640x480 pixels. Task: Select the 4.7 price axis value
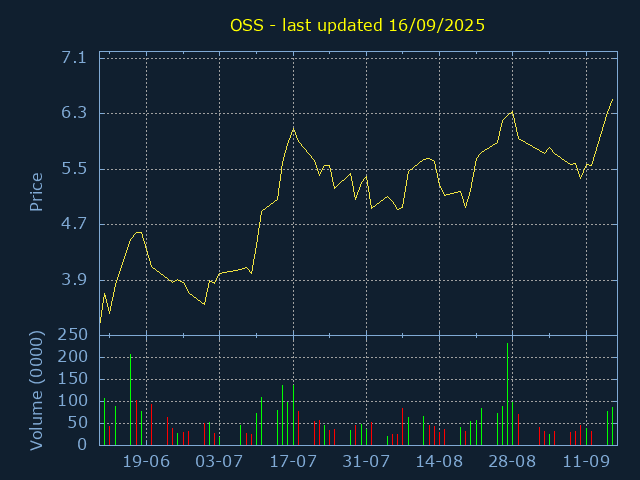tap(74, 224)
